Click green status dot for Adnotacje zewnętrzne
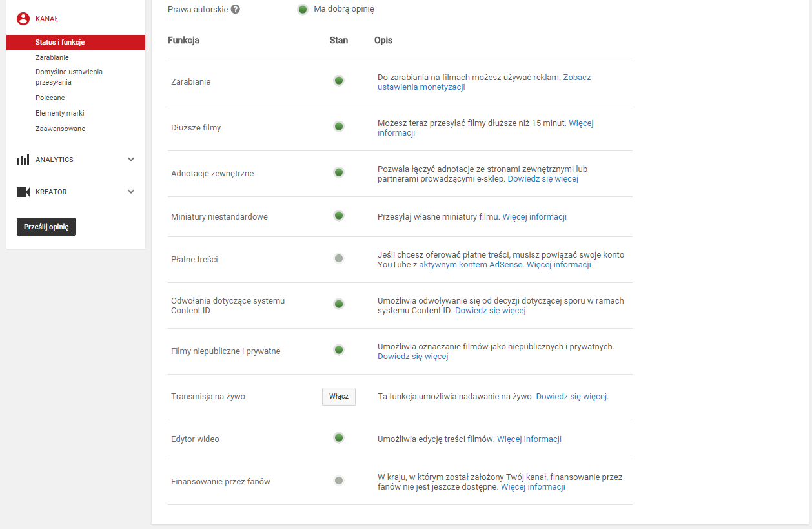The height and width of the screenshot is (529, 812). (339, 172)
